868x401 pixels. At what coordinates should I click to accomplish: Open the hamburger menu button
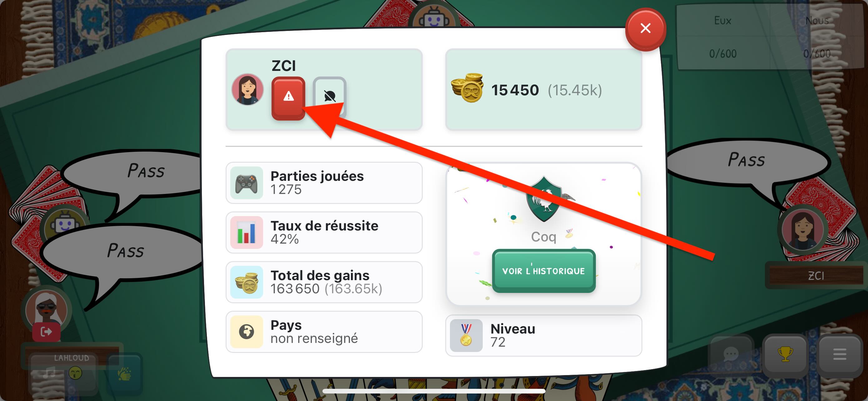pyautogui.click(x=839, y=354)
